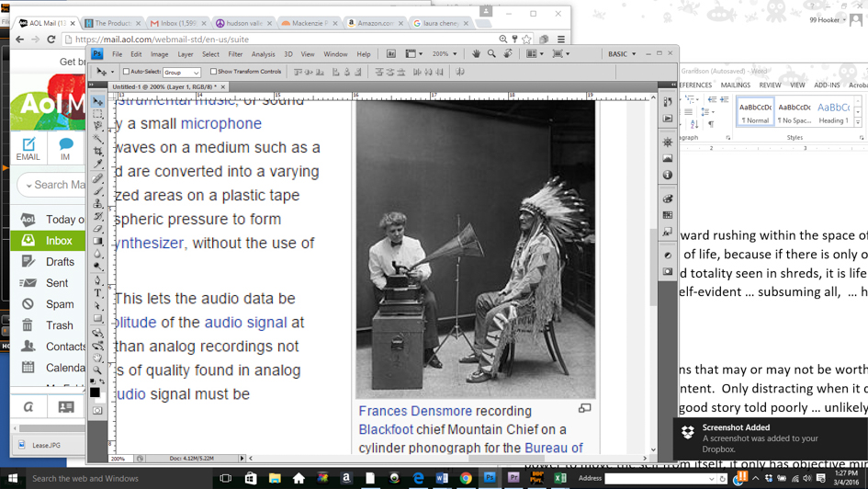868x489 pixels.
Task: Select the Dodge tool
Action: [97, 266]
